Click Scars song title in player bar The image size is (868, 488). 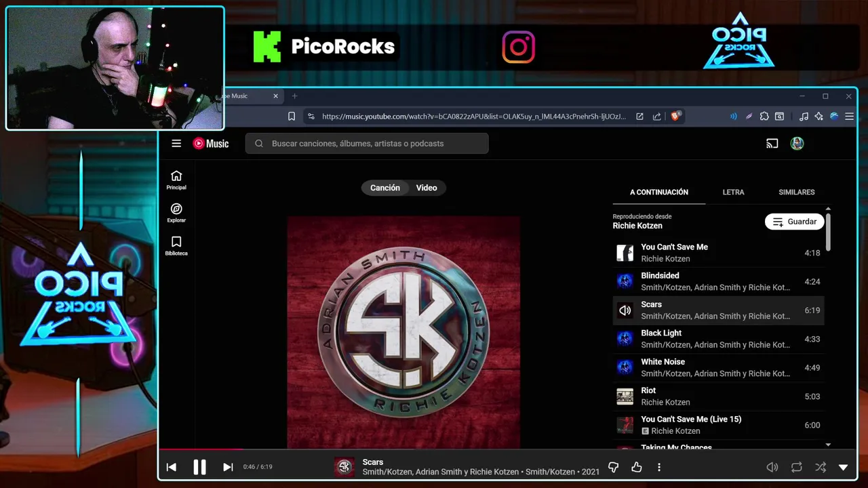(x=373, y=462)
